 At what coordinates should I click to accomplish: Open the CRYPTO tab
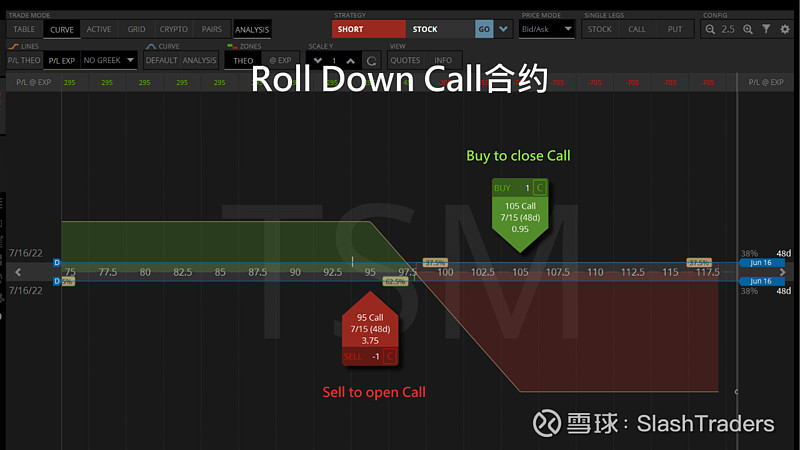173,29
